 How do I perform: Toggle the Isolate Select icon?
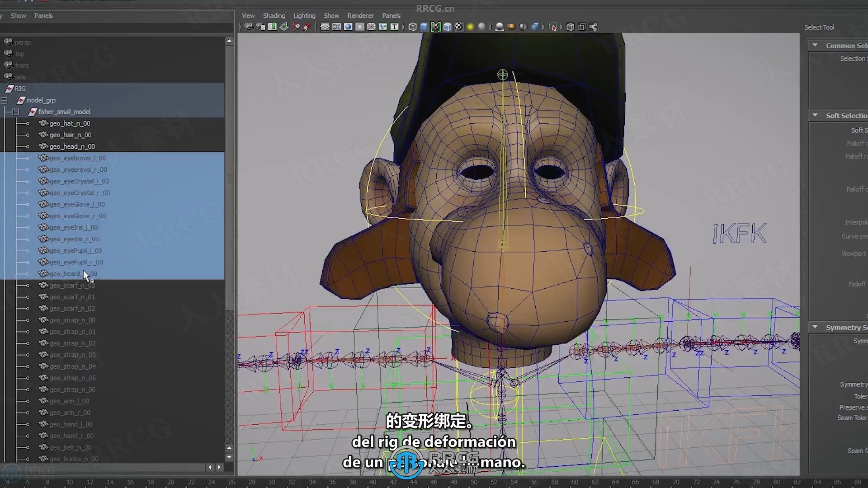pos(553,27)
